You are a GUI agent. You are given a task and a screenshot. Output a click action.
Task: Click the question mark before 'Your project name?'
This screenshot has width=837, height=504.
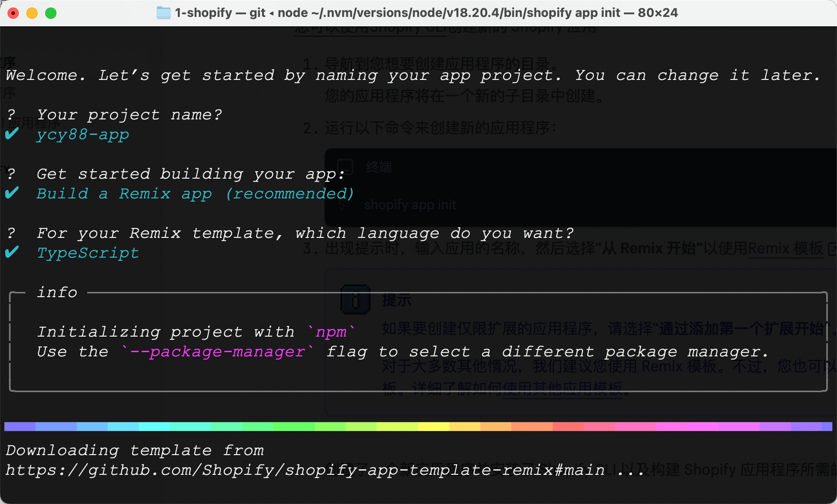[11, 115]
